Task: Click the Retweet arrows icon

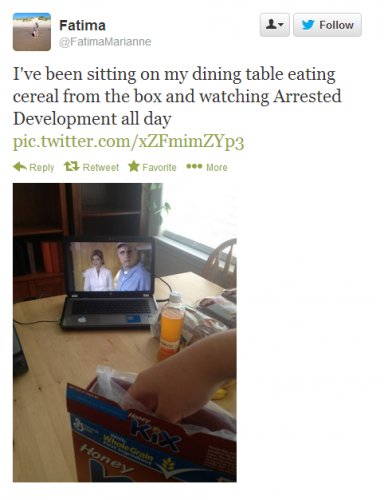Action: [x=72, y=166]
